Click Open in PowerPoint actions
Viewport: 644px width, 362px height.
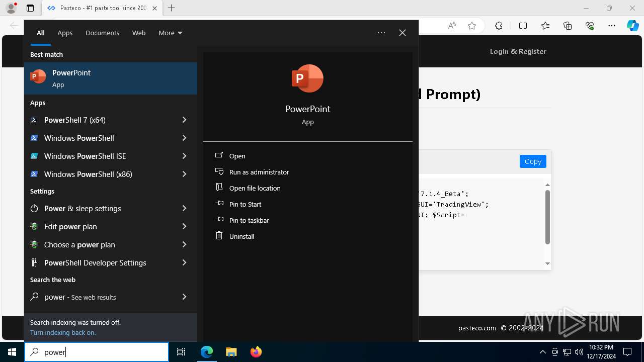237,156
